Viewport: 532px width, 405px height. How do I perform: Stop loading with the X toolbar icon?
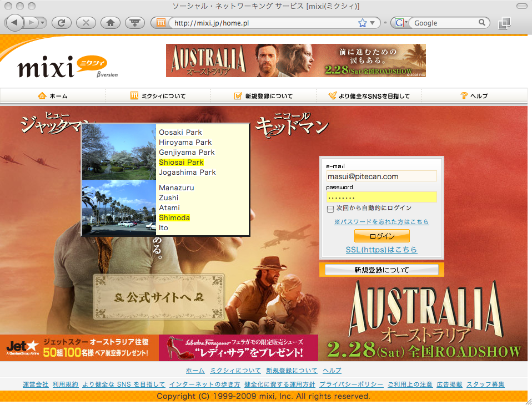pyautogui.click(x=86, y=23)
